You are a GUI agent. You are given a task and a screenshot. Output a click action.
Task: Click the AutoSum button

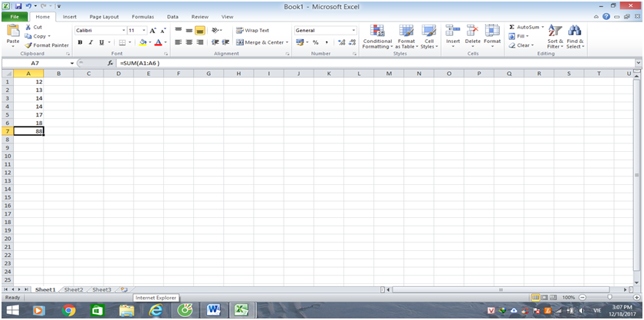527,27
